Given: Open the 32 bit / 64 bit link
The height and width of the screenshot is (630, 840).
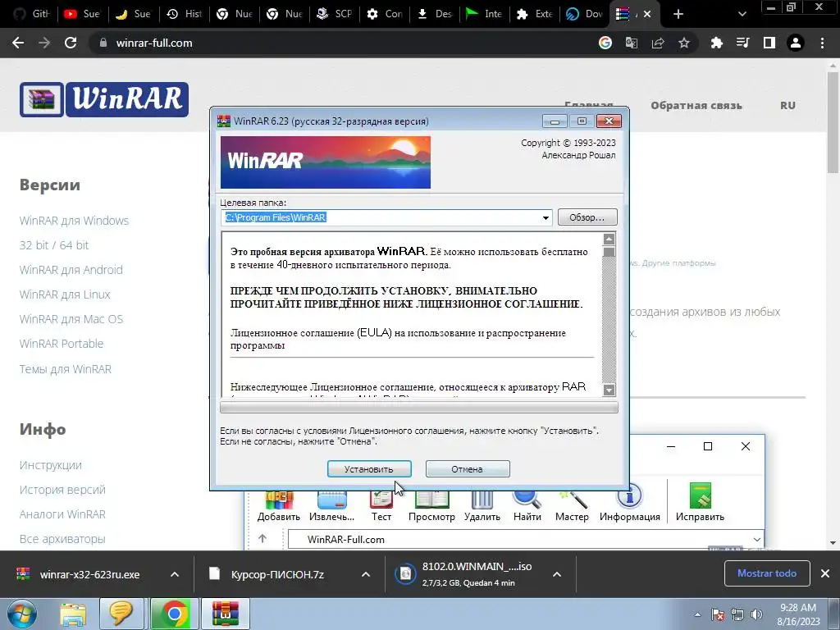Looking at the screenshot, I should pyautogui.click(x=54, y=245).
